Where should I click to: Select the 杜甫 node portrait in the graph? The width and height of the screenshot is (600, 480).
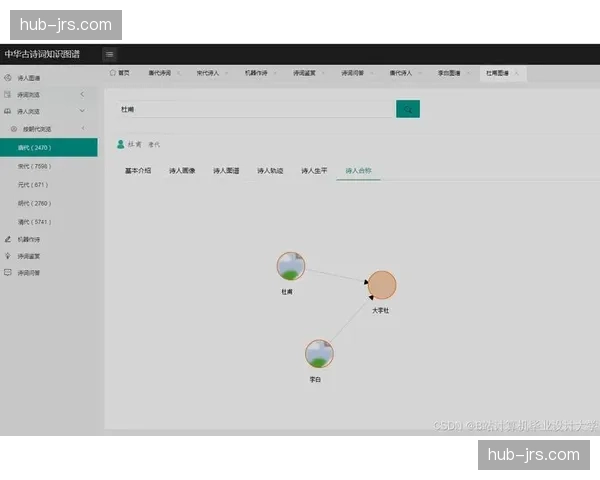(291, 266)
